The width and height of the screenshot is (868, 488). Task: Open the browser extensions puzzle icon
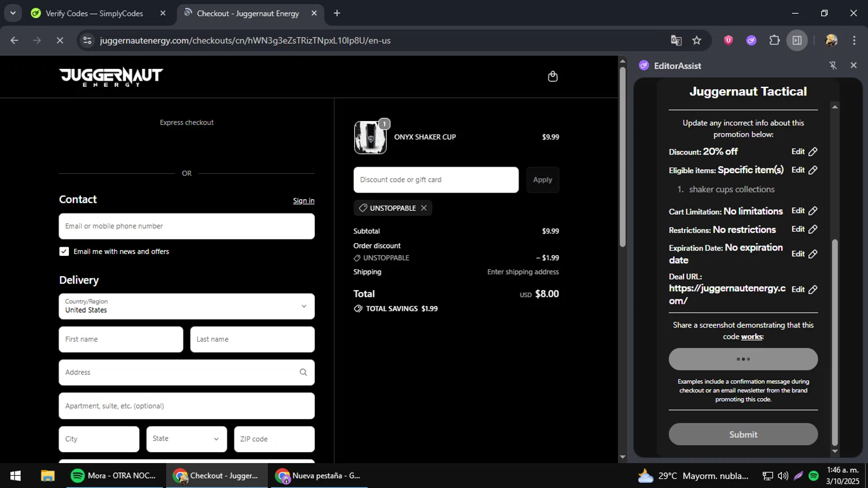click(x=774, y=41)
